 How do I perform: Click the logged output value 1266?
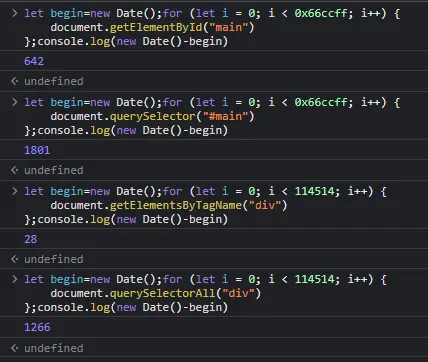(x=37, y=327)
